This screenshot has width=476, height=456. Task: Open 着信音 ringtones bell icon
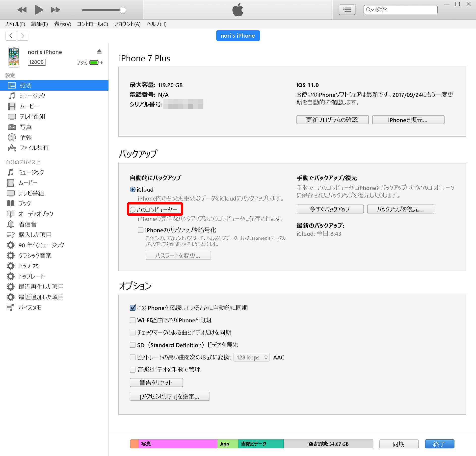tap(11, 224)
